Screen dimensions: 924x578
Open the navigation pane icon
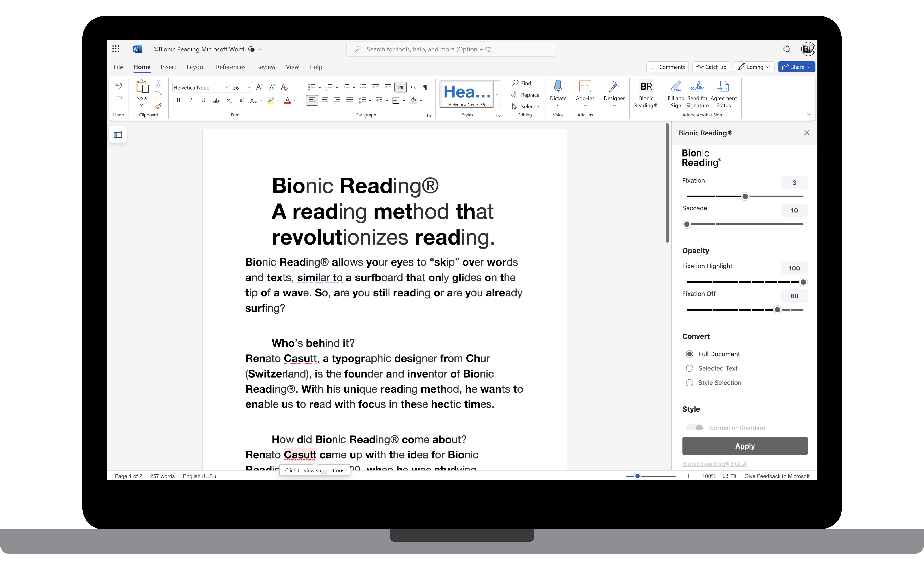tap(118, 135)
